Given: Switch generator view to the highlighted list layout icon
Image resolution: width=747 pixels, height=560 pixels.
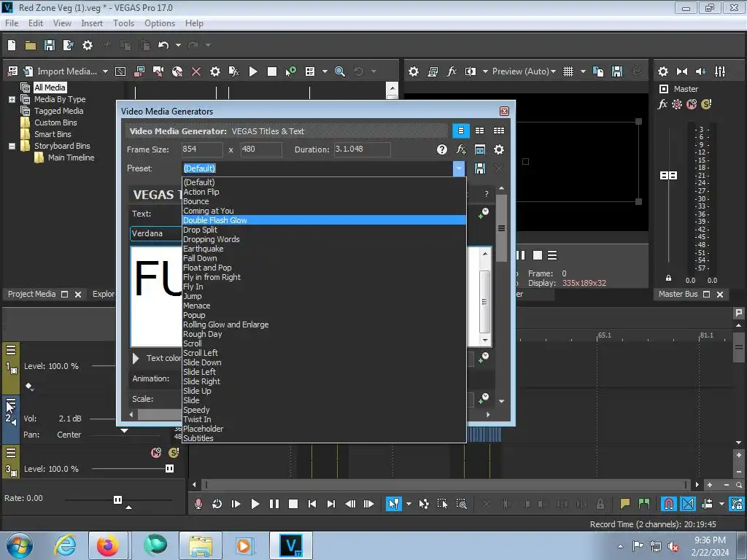Looking at the screenshot, I should 461,131.
